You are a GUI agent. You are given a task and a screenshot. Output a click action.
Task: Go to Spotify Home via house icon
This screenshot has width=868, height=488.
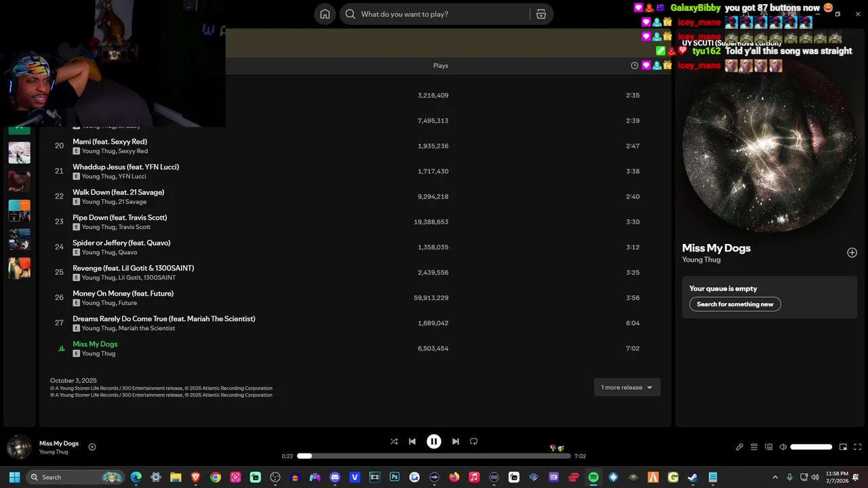pos(325,14)
